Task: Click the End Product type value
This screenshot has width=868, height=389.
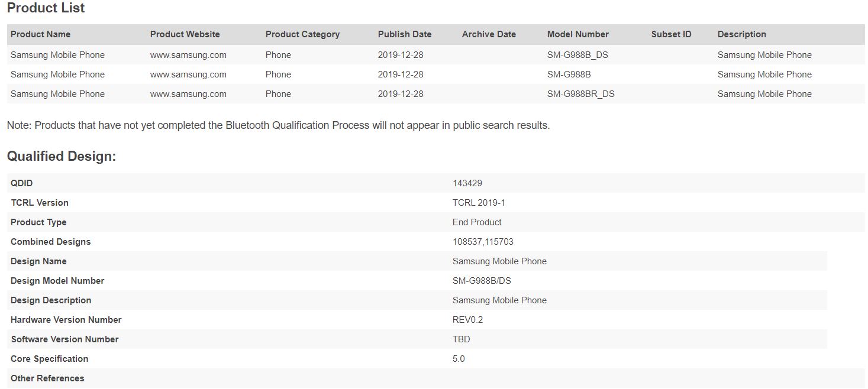Action: coord(477,222)
